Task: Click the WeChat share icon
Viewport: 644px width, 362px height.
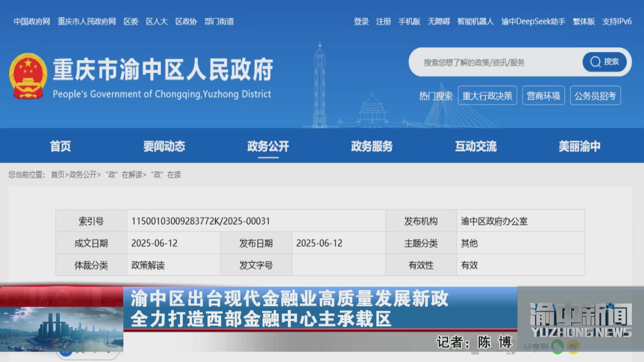Action: pos(557,347)
